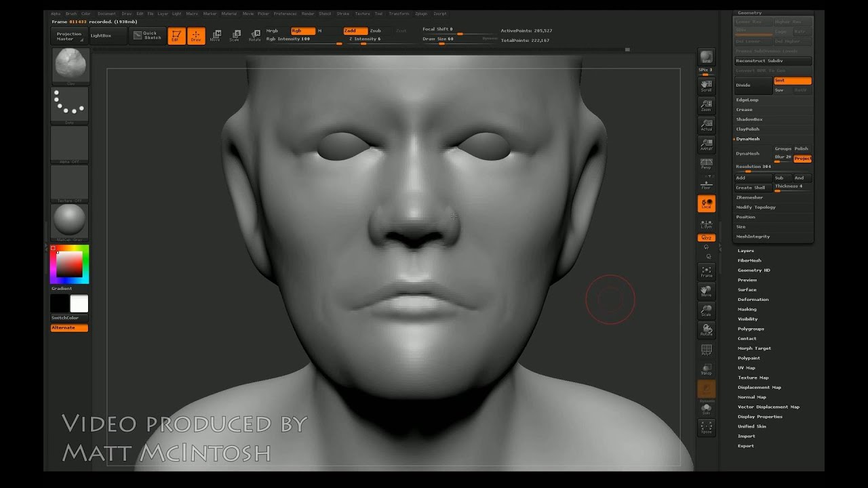868x488 pixels.
Task: Expand the Deformation subpalette
Action: [x=753, y=300]
